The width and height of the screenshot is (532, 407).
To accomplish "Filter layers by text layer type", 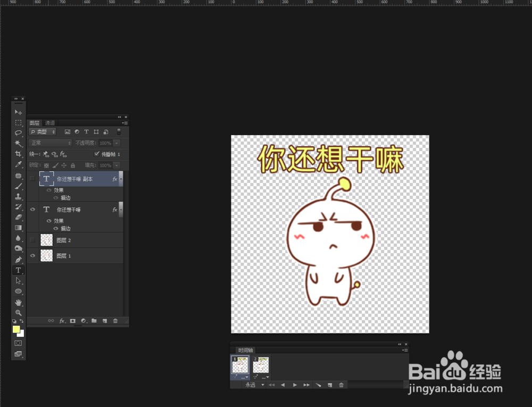I will [x=87, y=132].
